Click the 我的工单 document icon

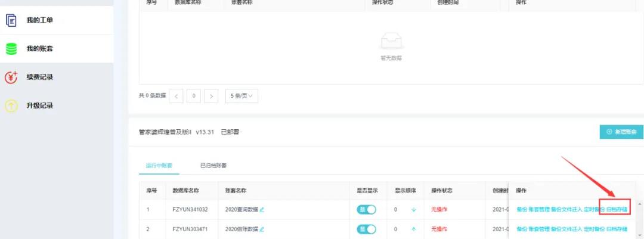click(11, 20)
